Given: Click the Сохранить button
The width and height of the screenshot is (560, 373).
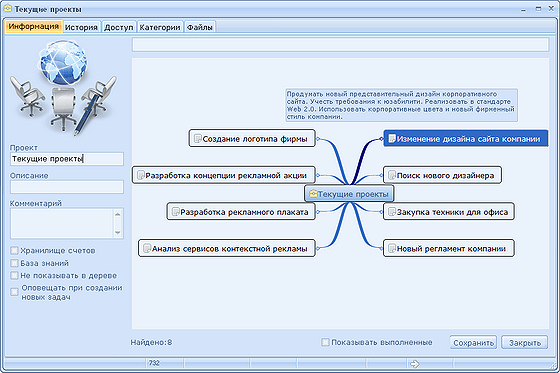Looking at the screenshot, I should coord(473,343).
